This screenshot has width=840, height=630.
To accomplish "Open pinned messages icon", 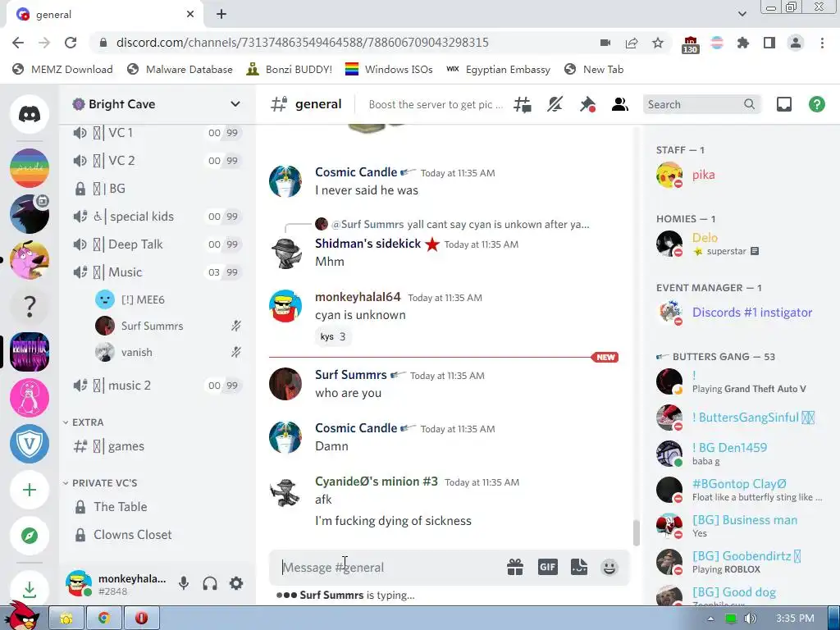I will point(587,104).
